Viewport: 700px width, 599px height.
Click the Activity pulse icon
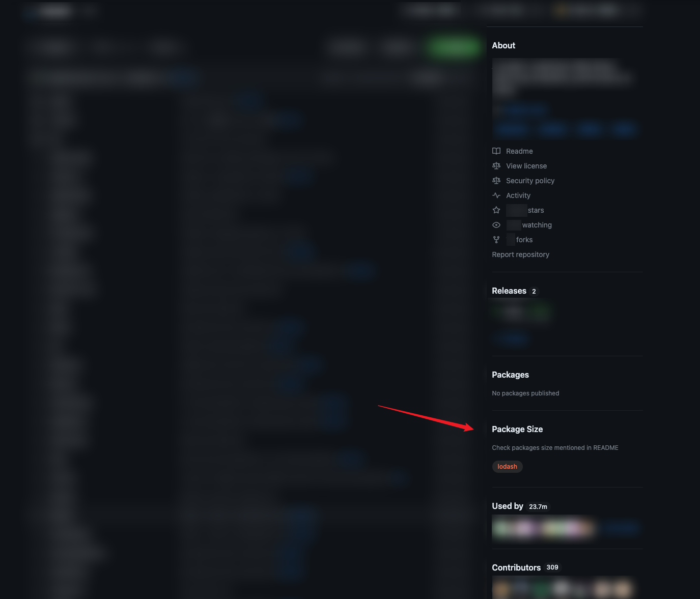496,195
